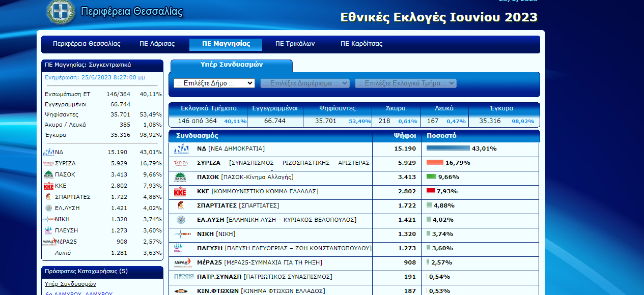Click the Greek emblem logo in header
The image size is (644, 295).
pyautogui.click(x=61, y=11)
